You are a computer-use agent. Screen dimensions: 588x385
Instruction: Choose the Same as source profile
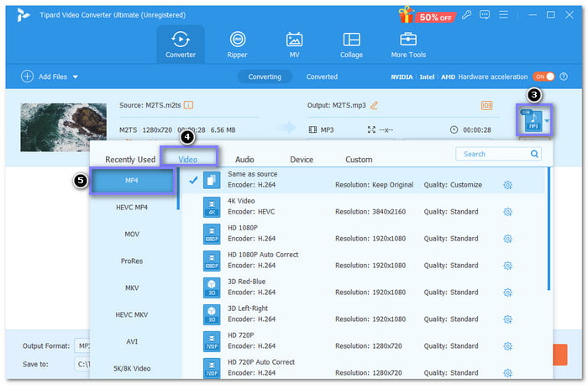pos(363,180)
